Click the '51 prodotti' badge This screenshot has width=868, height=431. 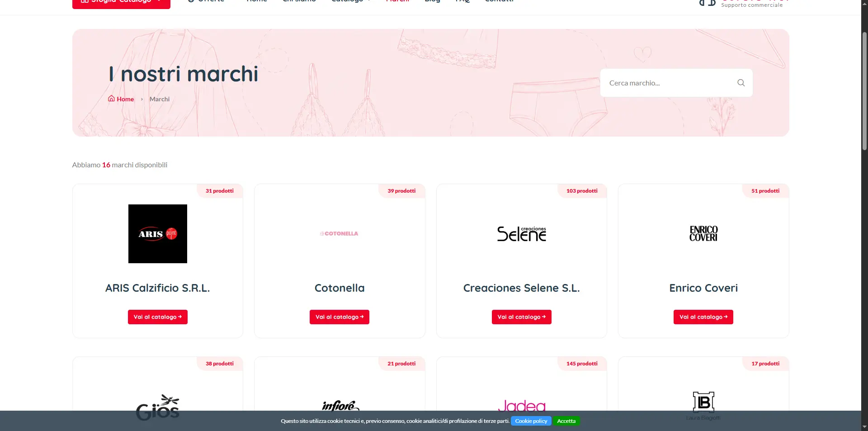click(765, 191)
